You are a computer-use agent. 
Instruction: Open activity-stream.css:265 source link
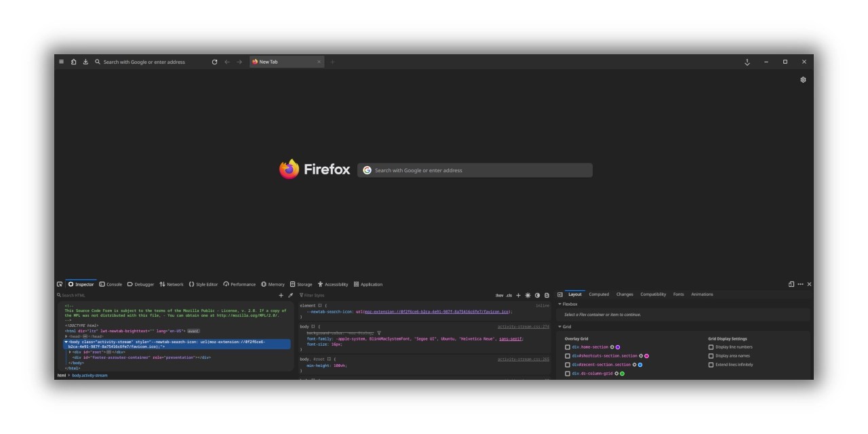[x=524, y=359]
